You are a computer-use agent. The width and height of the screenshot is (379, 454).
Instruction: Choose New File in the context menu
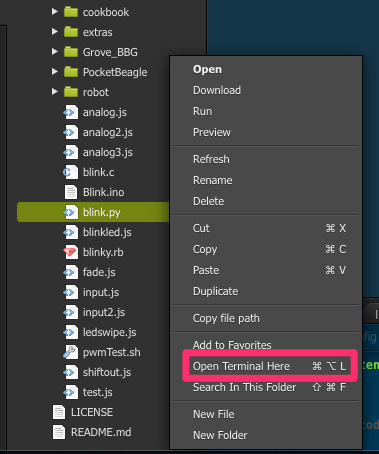[x=266, y=414]
